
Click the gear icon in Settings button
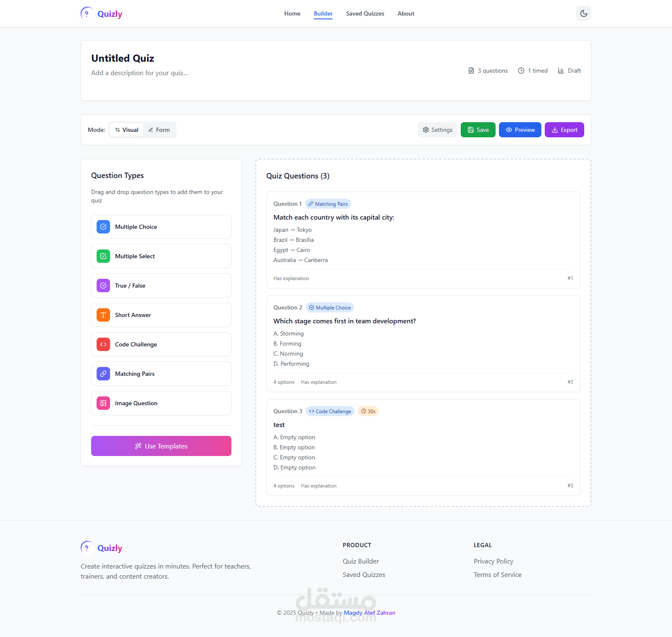point(426,130)
